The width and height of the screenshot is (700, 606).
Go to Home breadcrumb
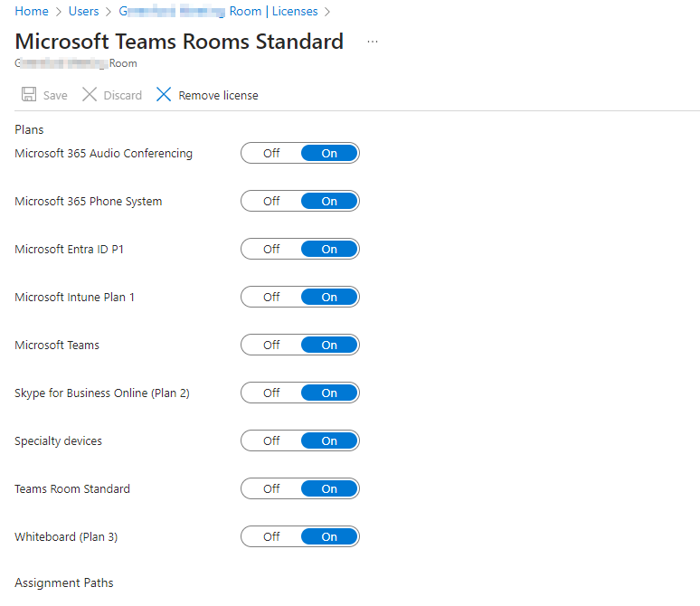point(32,11)
